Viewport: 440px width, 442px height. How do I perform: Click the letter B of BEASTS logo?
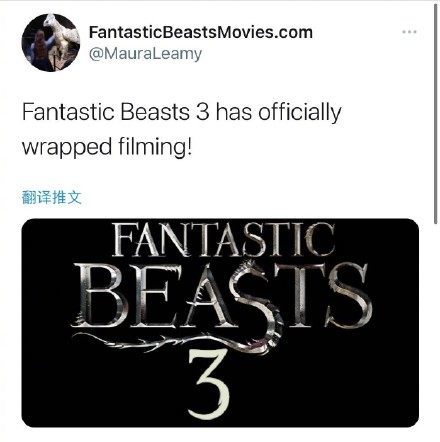(99, 295)
